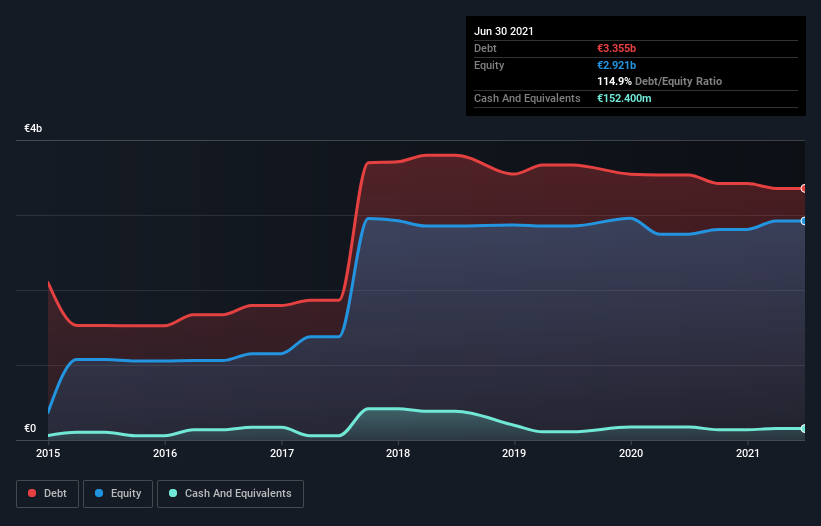Click the Jun 30 2021 tooltip date

point(504,31)
